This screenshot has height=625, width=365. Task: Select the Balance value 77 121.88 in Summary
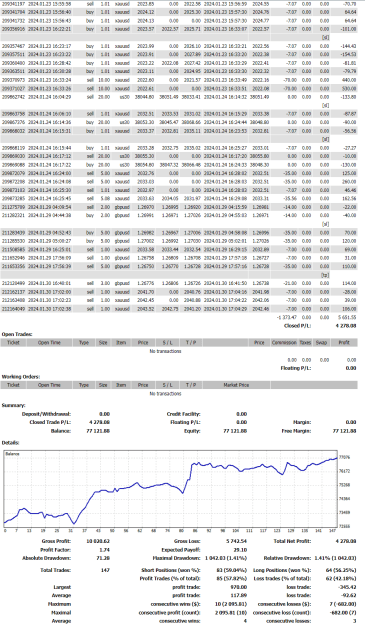[x=98, y=431]
